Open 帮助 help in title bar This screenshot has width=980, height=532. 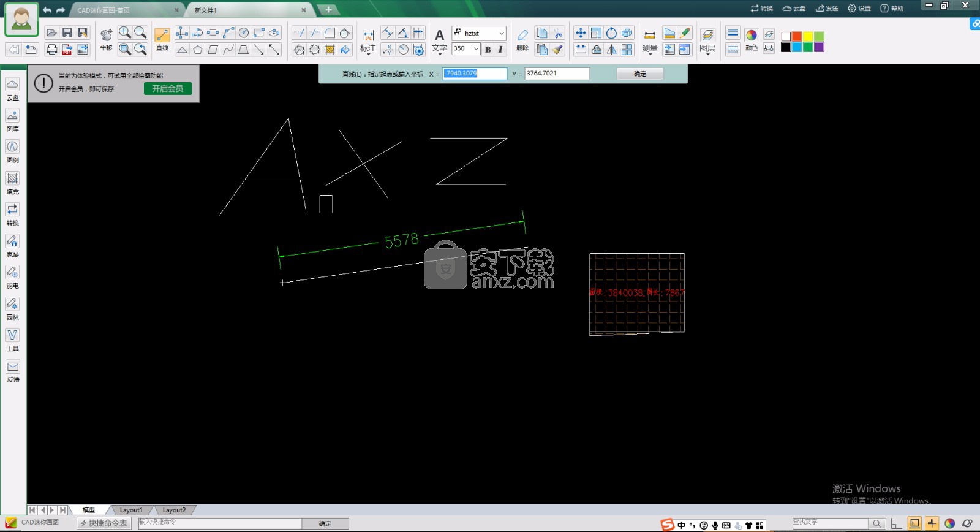(892, 9)
